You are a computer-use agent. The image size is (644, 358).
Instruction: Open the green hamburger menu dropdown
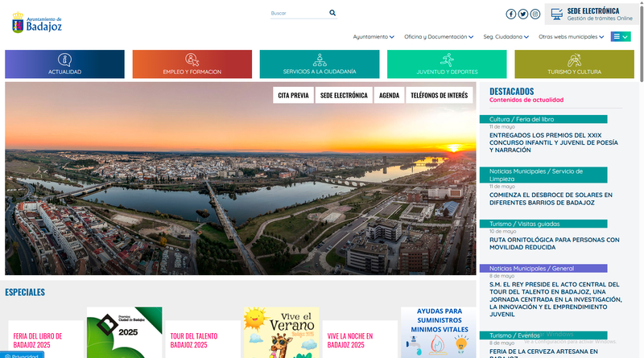(621, 36)
